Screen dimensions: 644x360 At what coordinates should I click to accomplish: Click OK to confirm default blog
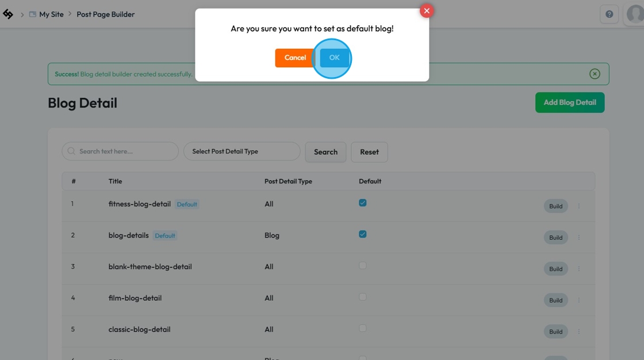pyautogui.click(x=334, y=58)
